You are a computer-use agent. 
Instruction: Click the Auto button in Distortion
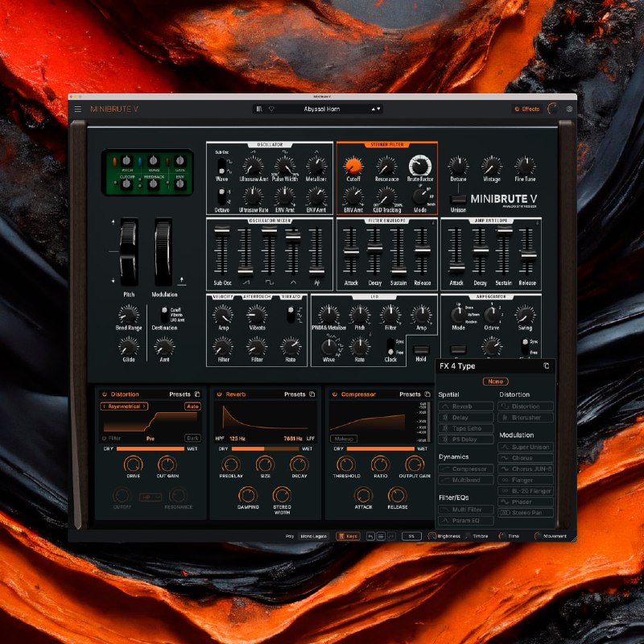tap(192, 407)
